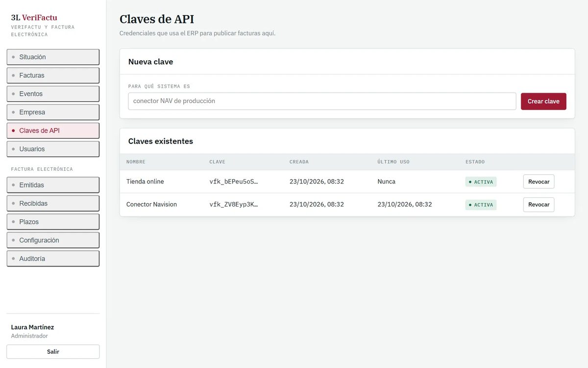Click 'Nunca' last-use cell

click(386, 182)
